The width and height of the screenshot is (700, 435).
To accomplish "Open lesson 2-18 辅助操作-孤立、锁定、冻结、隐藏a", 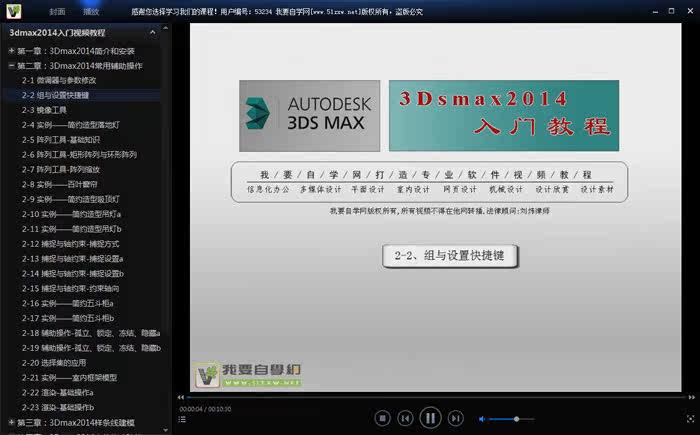I will (91, 333).
